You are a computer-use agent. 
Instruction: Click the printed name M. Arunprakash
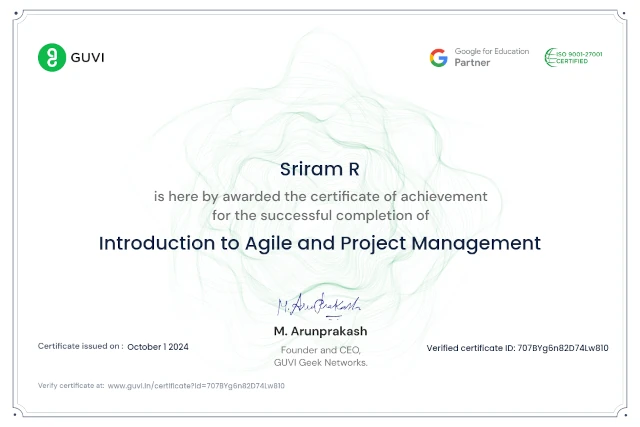tap(320, 331)
